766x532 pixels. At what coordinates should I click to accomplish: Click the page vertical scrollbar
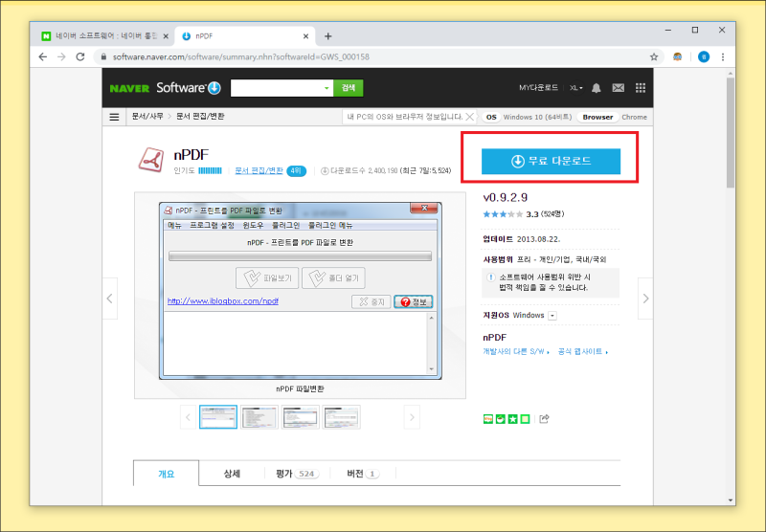pos(731,133)
